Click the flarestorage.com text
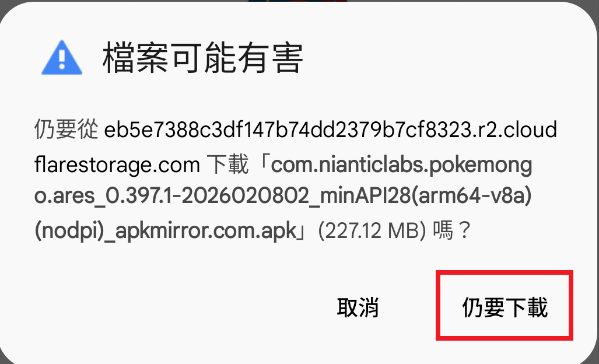This screenshot has width=599, height=364. pos(117,165)
